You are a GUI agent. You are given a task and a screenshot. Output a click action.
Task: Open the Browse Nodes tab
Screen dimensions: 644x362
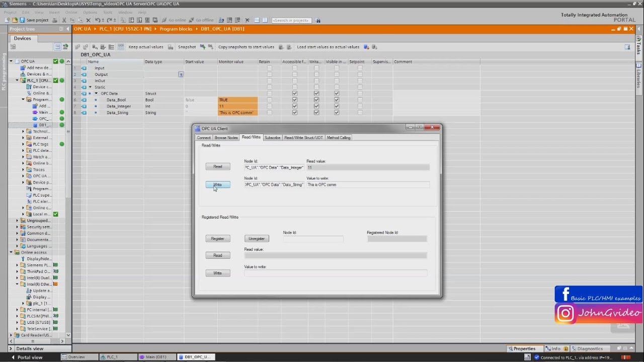[x=226, y=138]
